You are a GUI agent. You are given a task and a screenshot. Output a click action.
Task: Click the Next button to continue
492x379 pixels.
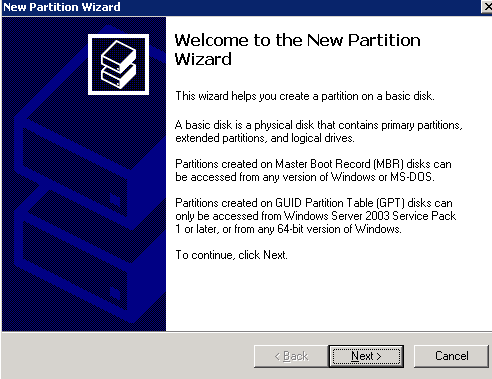point(366,356)
